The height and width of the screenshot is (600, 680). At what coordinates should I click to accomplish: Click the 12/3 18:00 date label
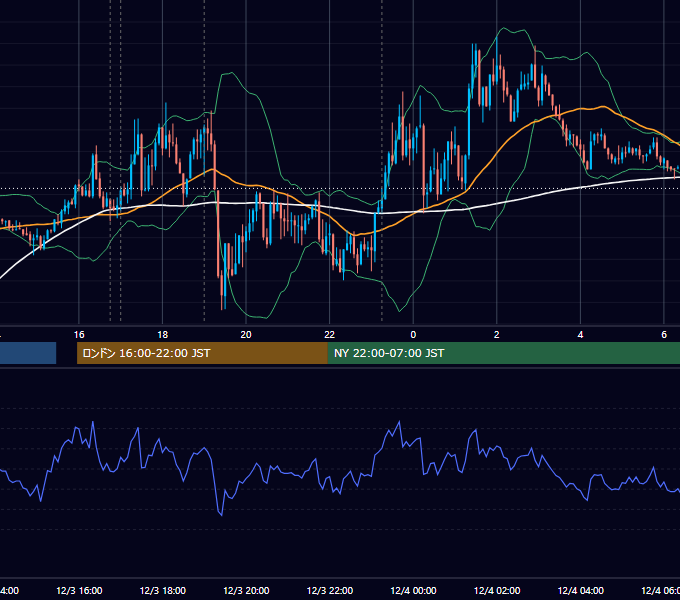click(x=163, y=591)
